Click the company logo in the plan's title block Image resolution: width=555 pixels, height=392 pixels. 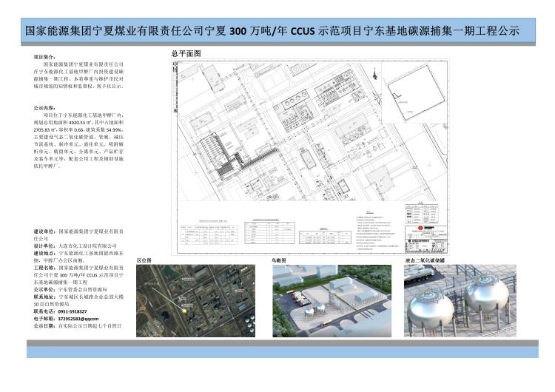tap(421, 228)
